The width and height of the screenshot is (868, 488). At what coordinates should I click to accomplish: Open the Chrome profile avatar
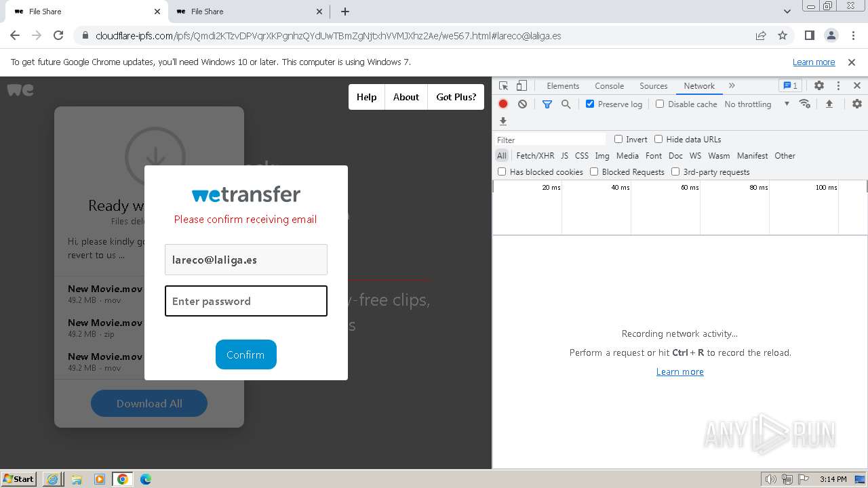click(x=831, y=35)
